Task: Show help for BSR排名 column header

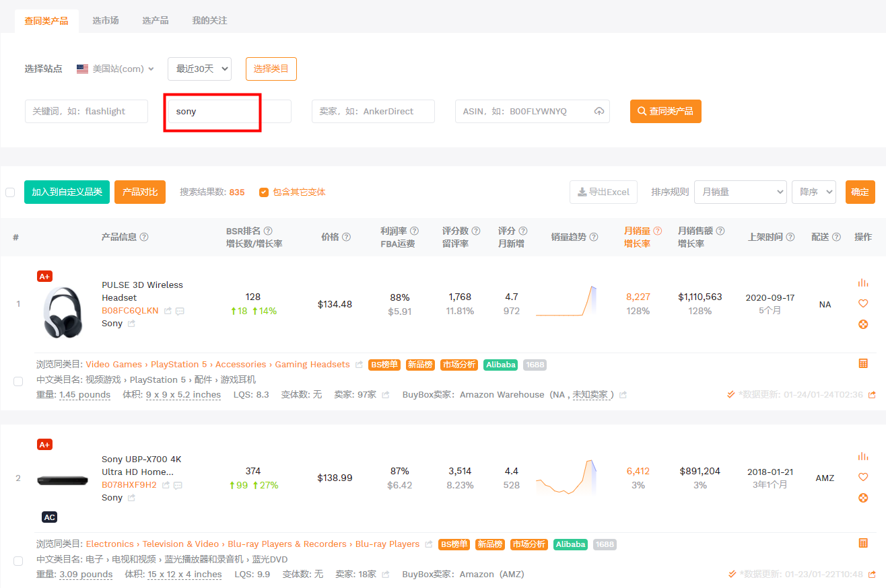Action: pyautogui.click(x=268, y=231)
